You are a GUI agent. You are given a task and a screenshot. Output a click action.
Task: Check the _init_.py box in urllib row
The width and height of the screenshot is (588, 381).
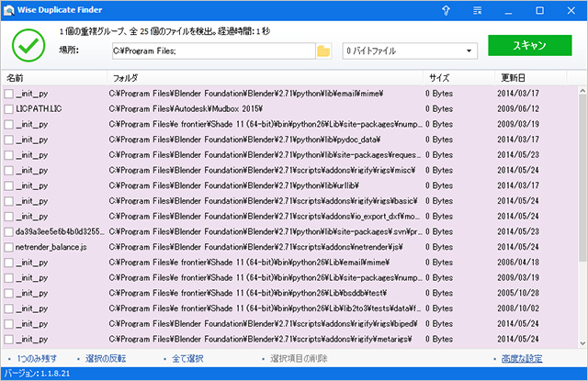click(x=8, y=185)
